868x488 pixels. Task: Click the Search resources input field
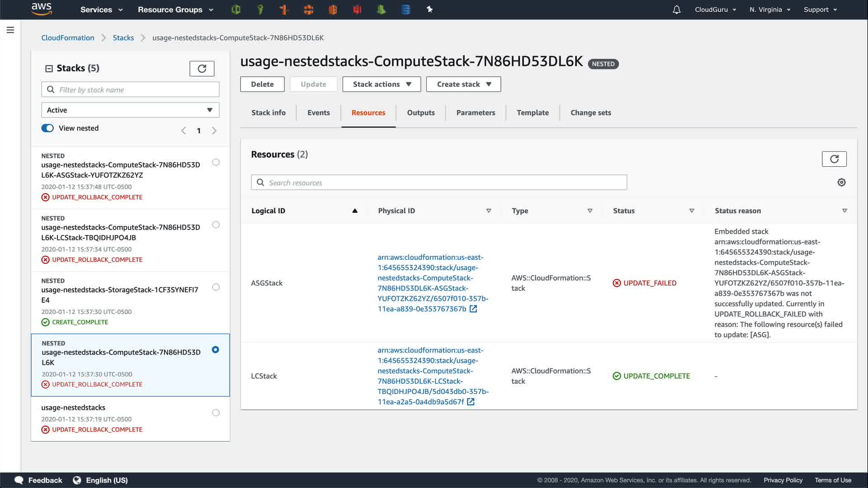[439, 183]
